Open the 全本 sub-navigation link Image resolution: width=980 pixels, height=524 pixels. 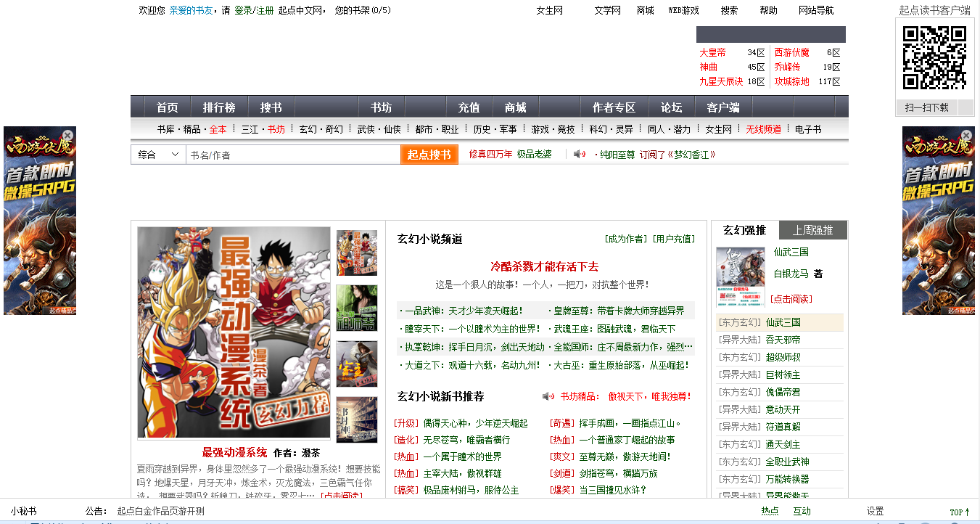218,129
